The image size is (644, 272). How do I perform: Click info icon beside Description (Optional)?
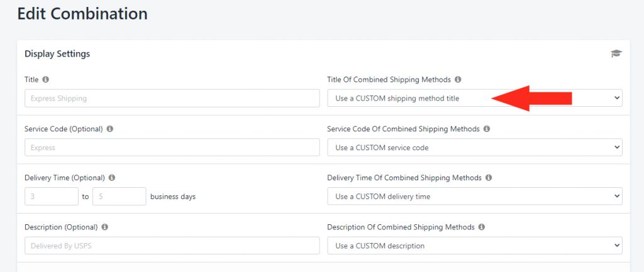105,227
